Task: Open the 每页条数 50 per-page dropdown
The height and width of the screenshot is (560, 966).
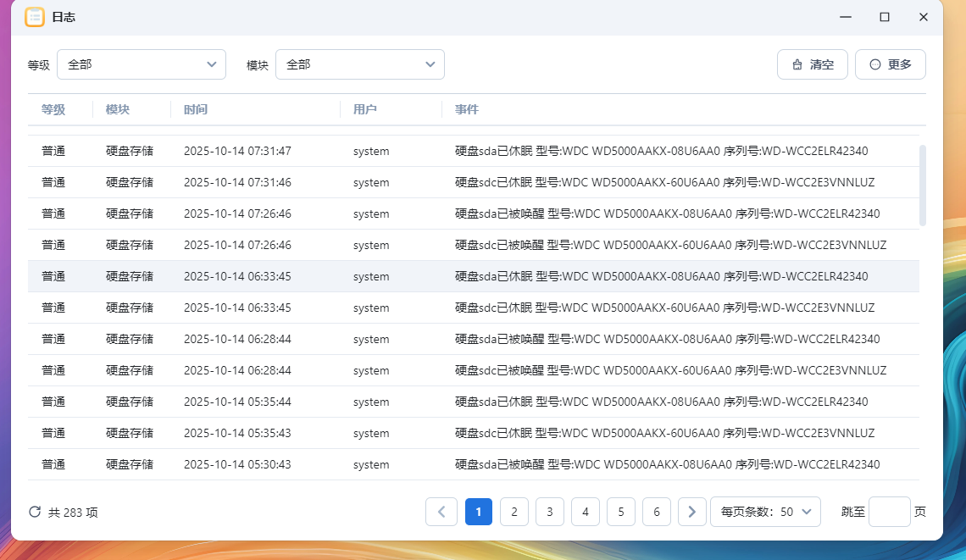Action: pyautogui.click(x=765, y=512)
